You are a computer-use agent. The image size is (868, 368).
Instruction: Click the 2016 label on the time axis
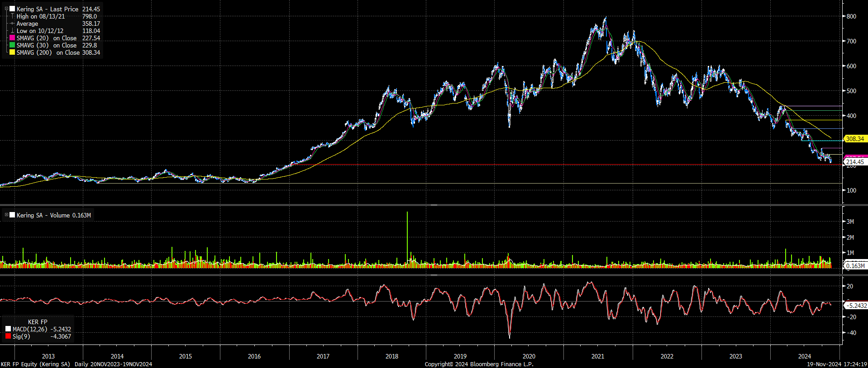pos(254,356)
